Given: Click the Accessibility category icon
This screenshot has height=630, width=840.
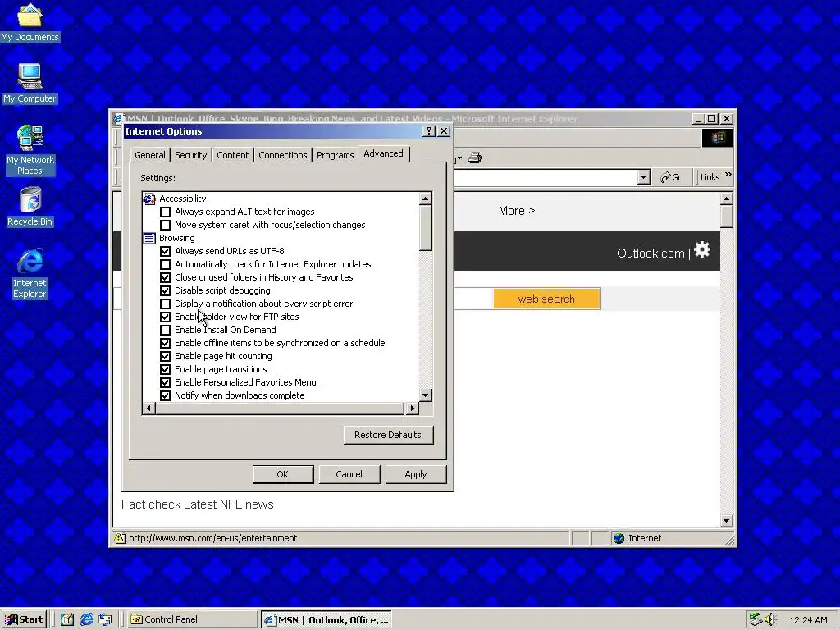Looking at the screenshot, I should click(x=149, y=199).
